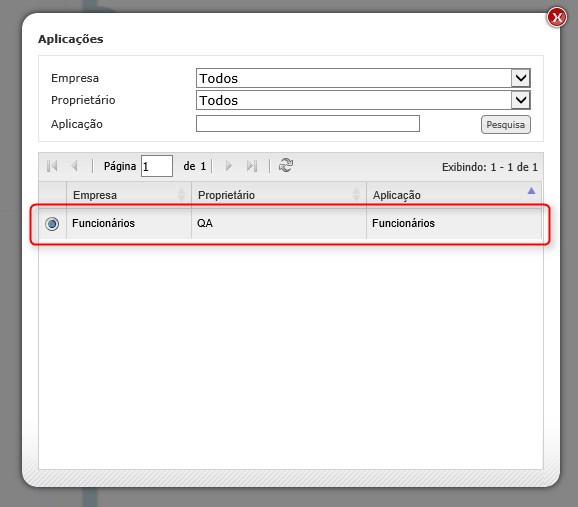This screenshot has width=578, height=507.
Task: Click the Página number input field
Action: pyautogui.click(x=157, y=166)
